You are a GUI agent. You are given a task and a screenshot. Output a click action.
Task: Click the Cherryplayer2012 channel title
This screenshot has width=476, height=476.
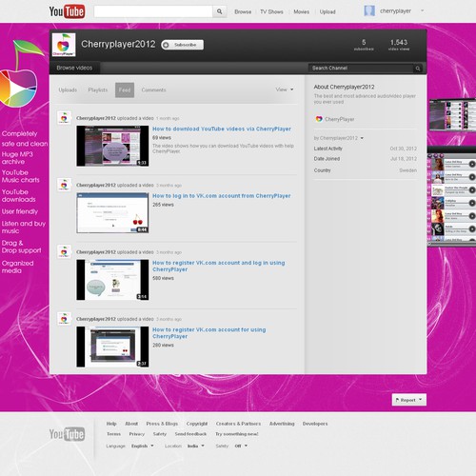tap(118, 44)
